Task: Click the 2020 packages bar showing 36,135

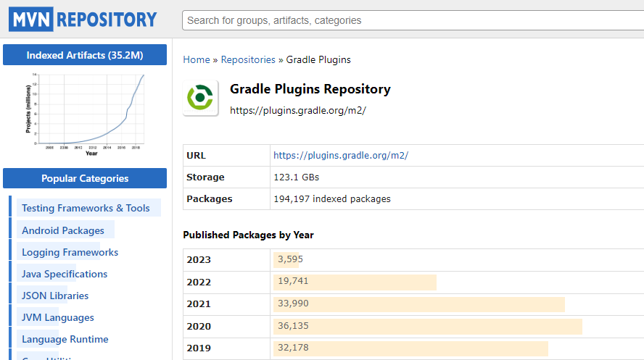Action: (427, 326)
